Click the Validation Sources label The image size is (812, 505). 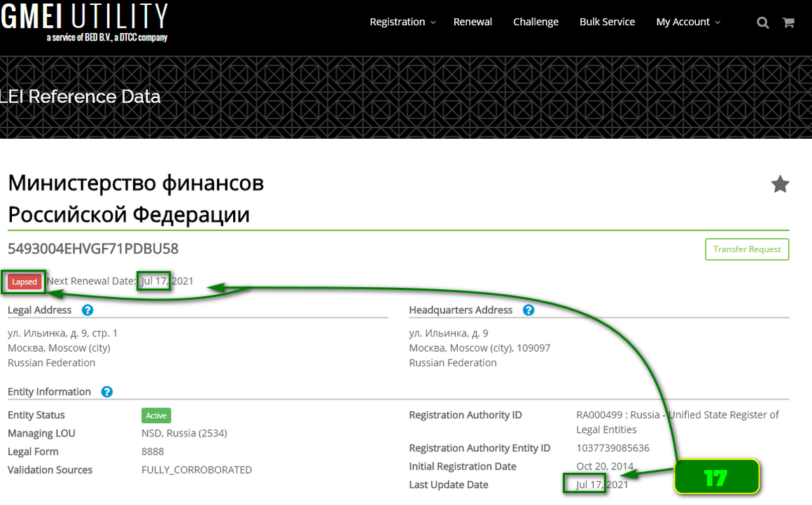[50, 470]
